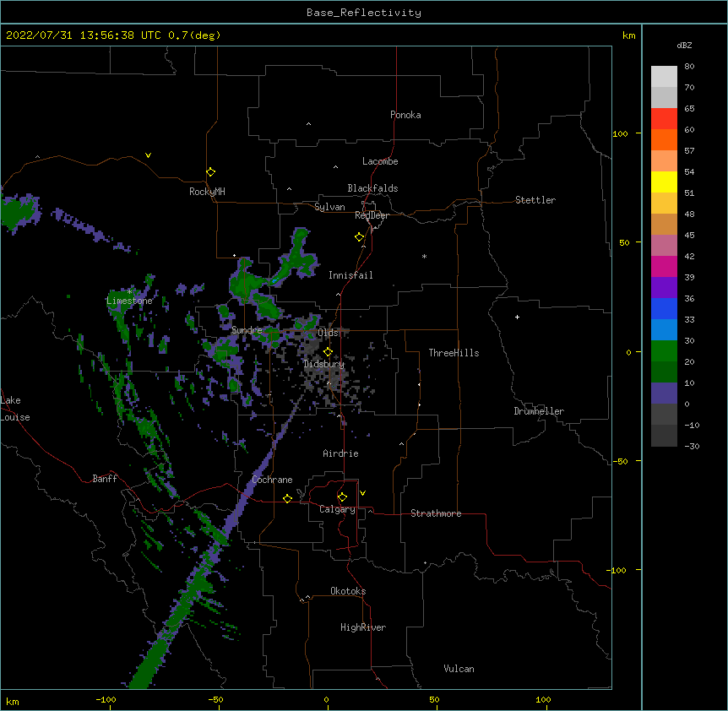Click the RockyMH label

[207, 192]
